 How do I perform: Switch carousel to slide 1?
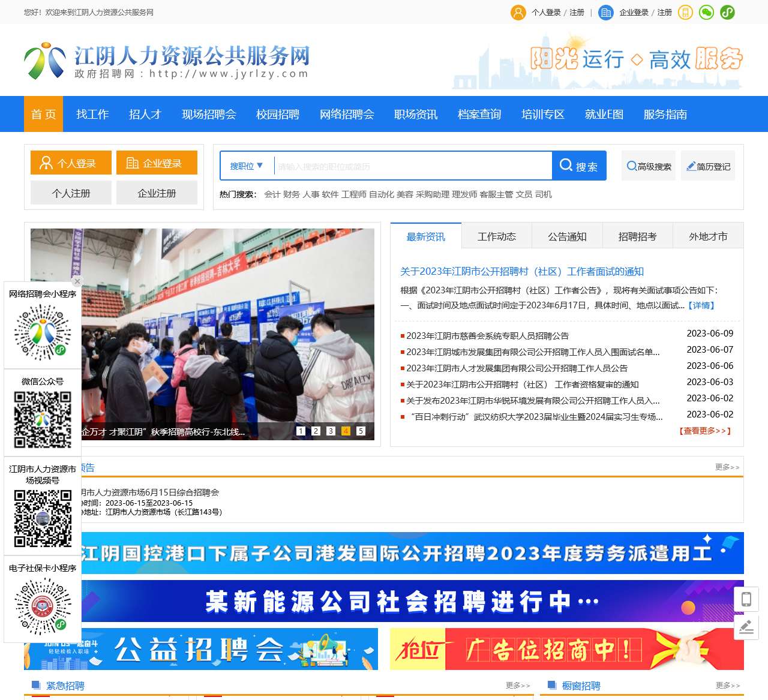pos(301,431)
